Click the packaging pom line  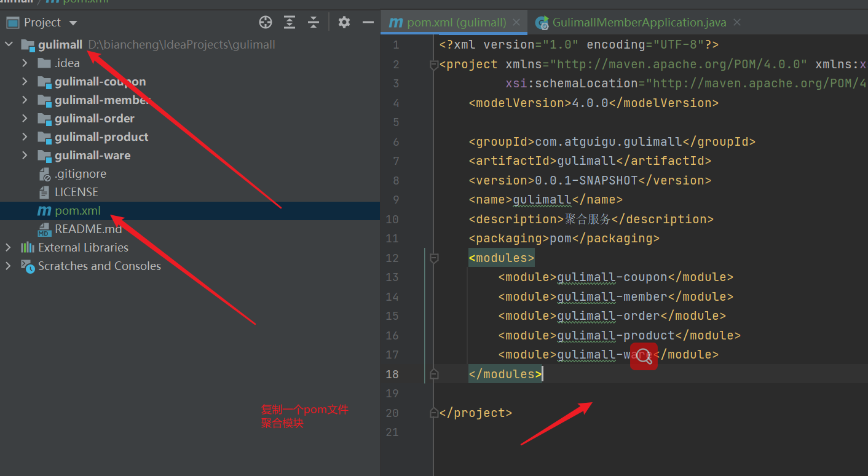tap(564, 239)
